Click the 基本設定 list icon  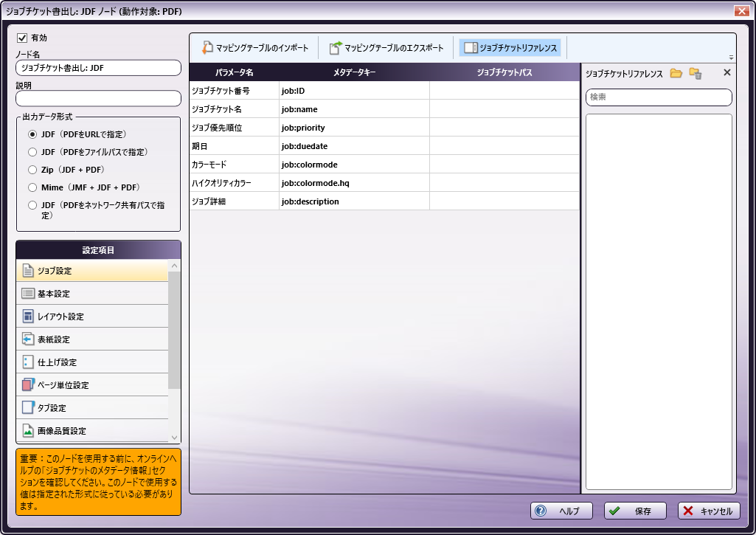click(28, 293)
